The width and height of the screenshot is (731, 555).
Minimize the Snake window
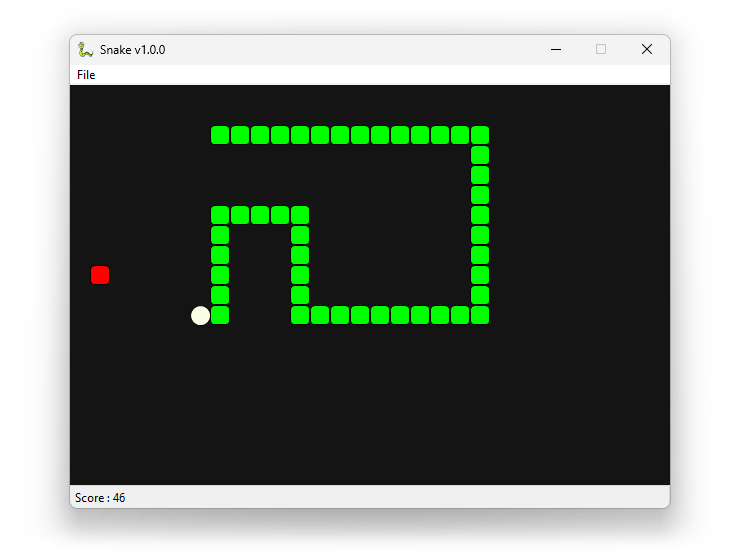point(556,49)
